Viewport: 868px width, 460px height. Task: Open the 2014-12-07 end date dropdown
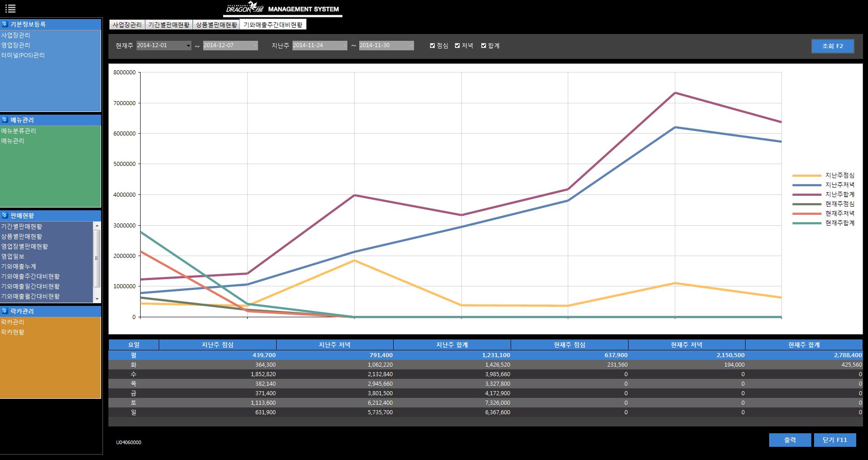click(254, 46)
